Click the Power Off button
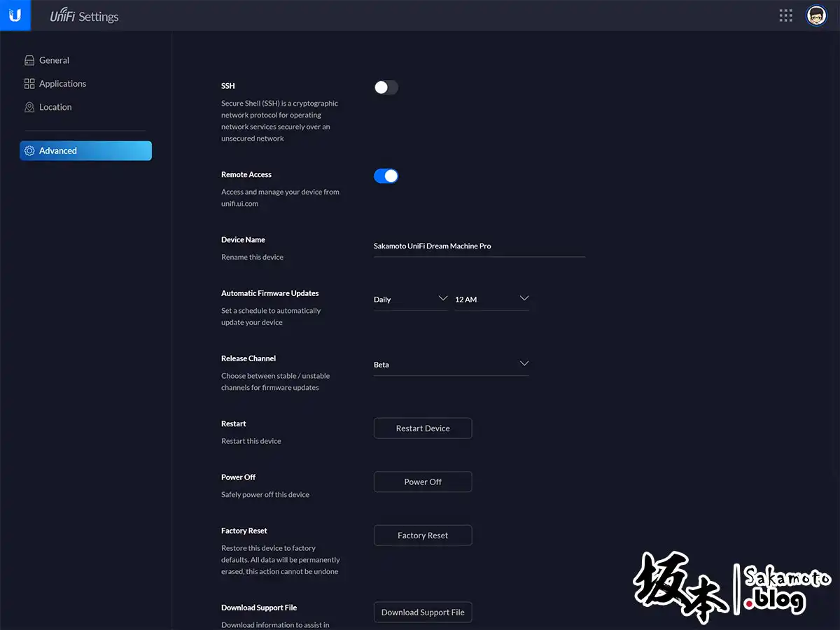The width and height of the screenshot is (840, 630). 423,482
